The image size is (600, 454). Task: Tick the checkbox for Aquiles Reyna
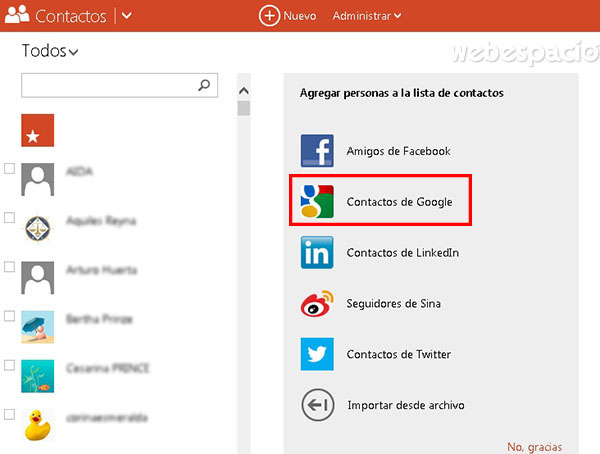(9, 217)
